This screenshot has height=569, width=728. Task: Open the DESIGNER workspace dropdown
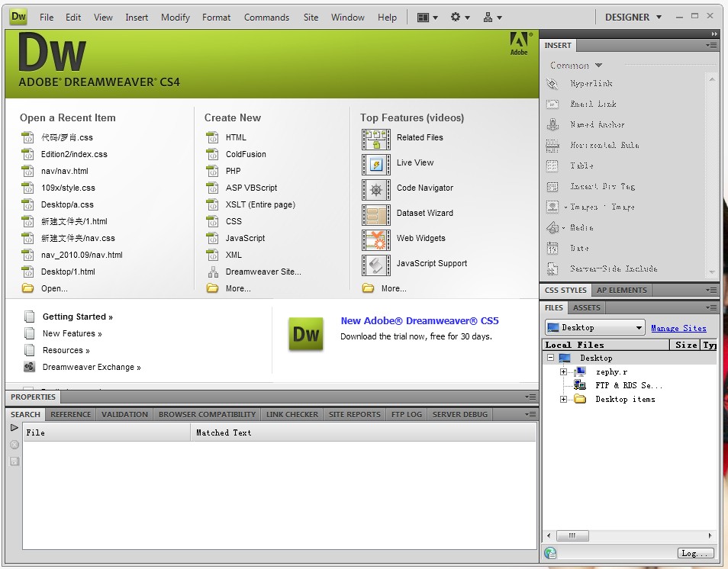pos(633,18)
